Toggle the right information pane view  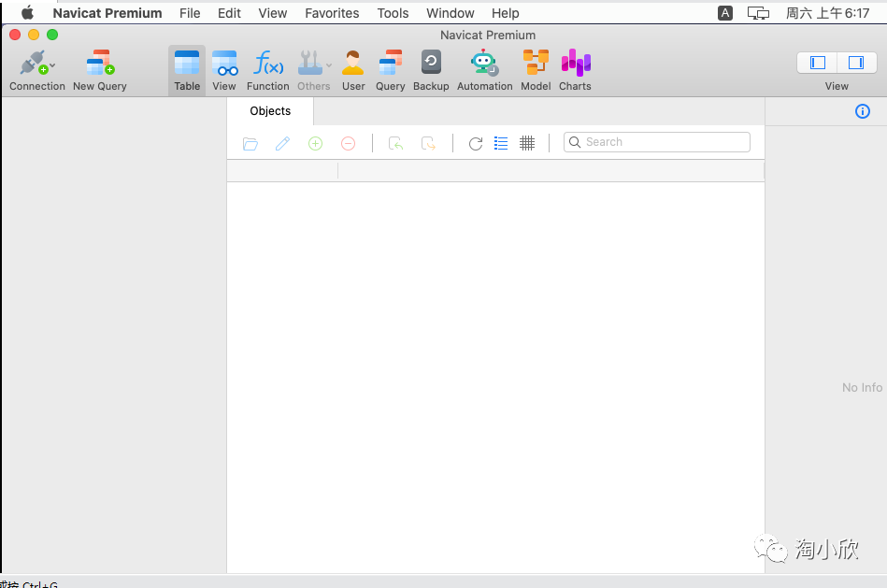point(856,63)
